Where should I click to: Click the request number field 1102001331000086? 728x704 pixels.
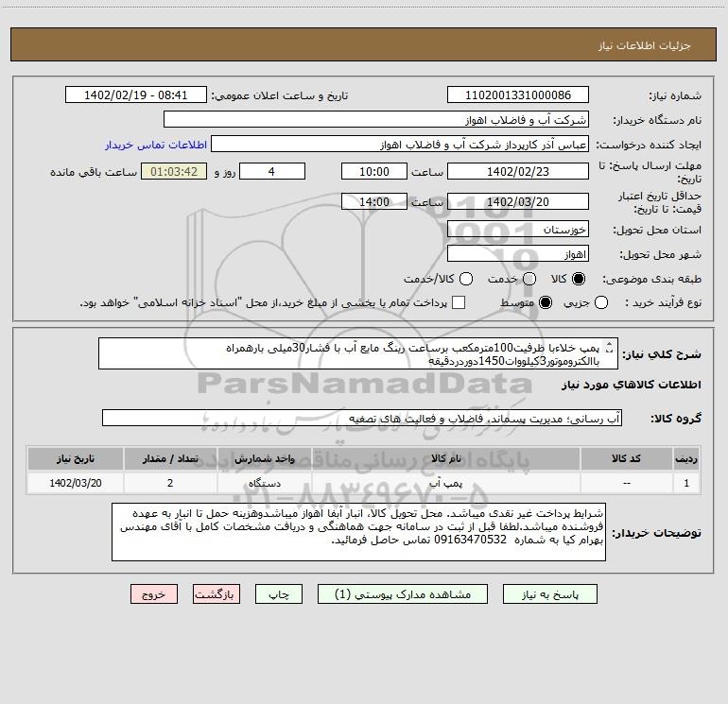pyautogui.click(x=518, y=94)
